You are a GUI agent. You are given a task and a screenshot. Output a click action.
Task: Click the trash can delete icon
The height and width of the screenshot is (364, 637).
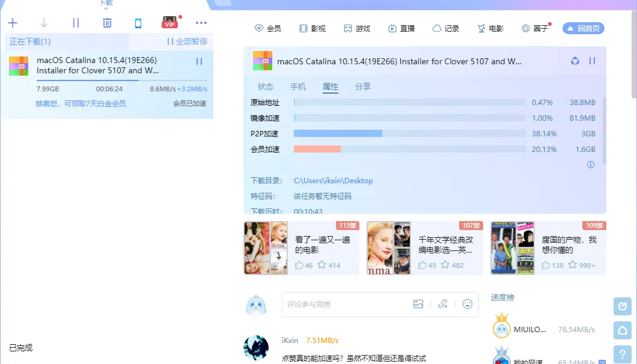point(107,23)
